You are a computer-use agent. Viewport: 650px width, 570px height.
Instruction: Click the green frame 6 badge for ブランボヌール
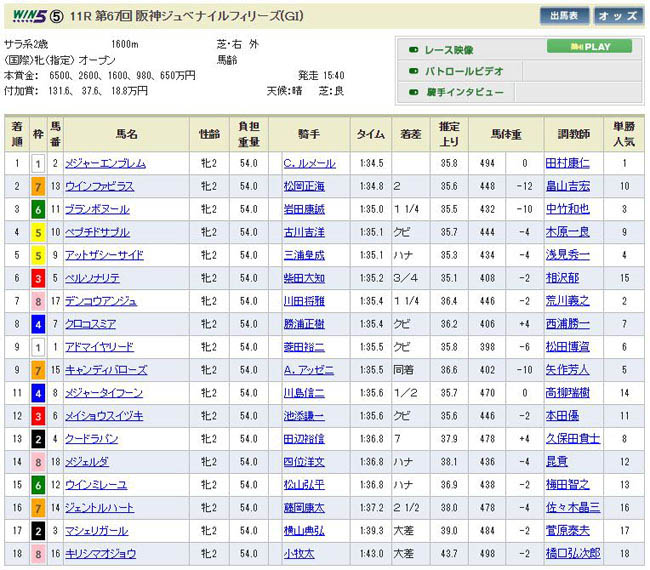coord(37,209)
